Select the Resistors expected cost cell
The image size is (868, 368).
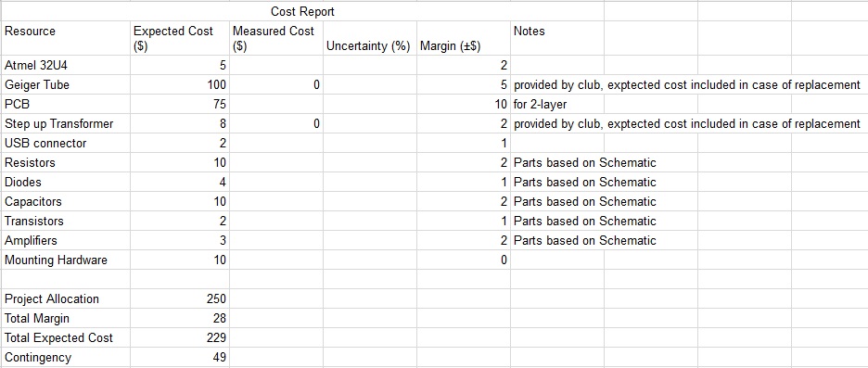coord(180,163)
